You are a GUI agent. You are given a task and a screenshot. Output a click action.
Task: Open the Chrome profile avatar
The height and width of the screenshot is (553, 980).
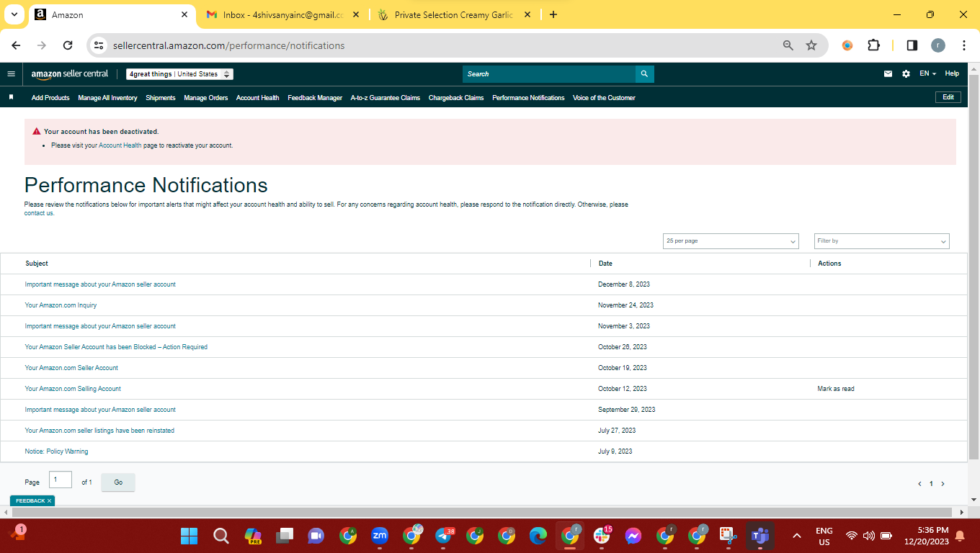(x=937, y=45)
